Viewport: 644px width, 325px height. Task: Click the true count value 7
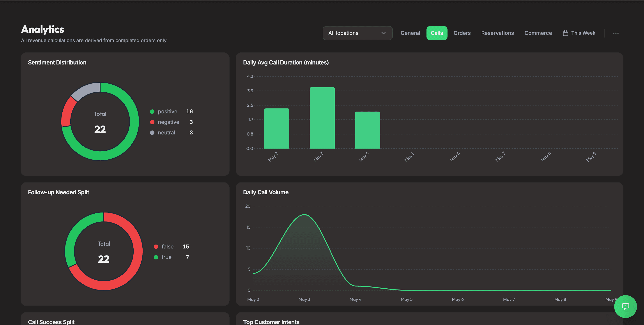point(188,257)
